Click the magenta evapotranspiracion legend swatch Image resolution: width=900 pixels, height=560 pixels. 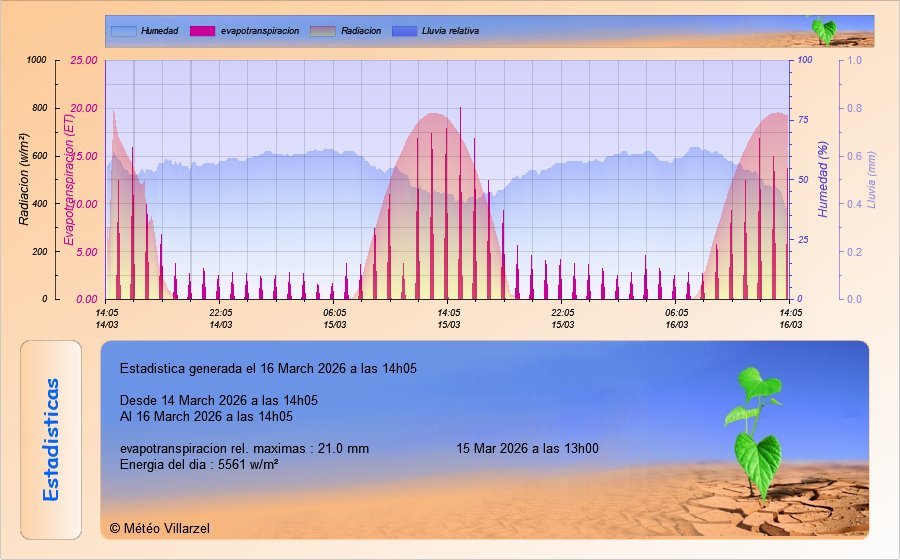203,31
